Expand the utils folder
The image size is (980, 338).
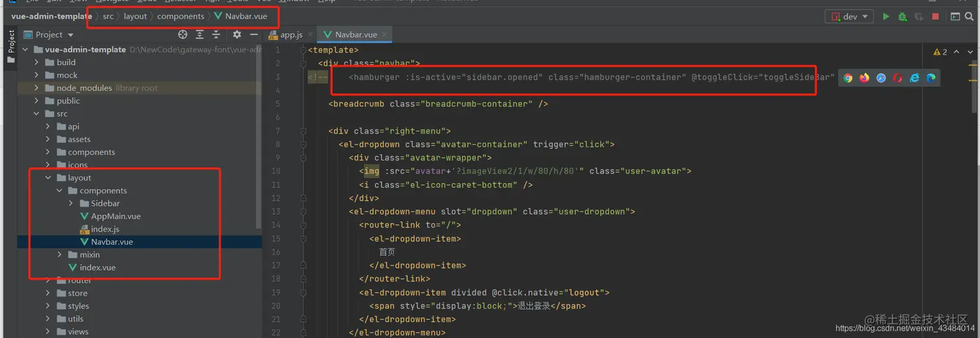pyautogui.click(x=48, y=319)
